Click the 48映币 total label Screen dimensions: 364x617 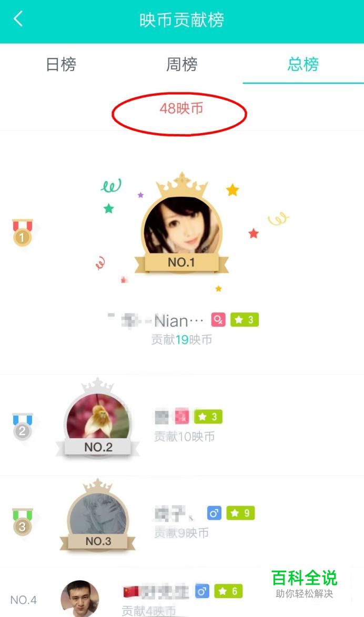pyautogui.click(x=181, y=108)
